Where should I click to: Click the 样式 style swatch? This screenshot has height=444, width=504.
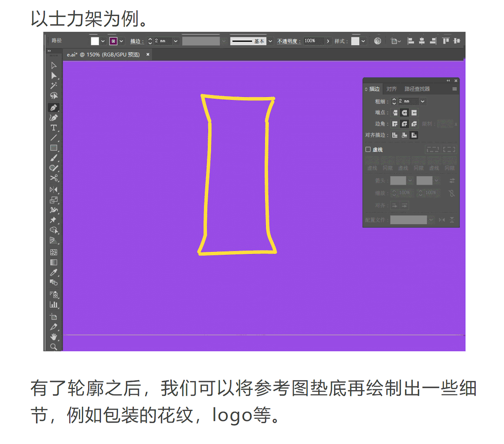[355, 41]
